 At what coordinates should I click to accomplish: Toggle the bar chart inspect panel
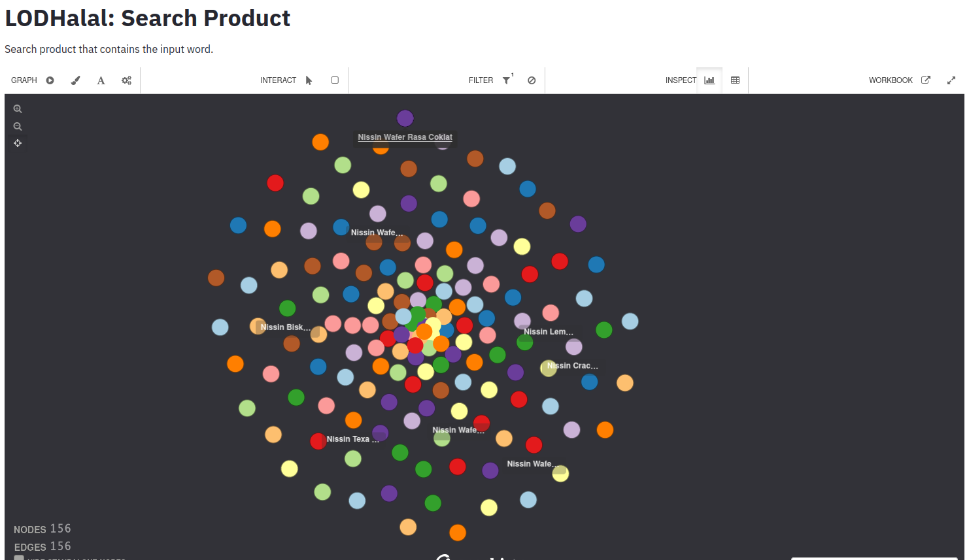pos(709,80)
